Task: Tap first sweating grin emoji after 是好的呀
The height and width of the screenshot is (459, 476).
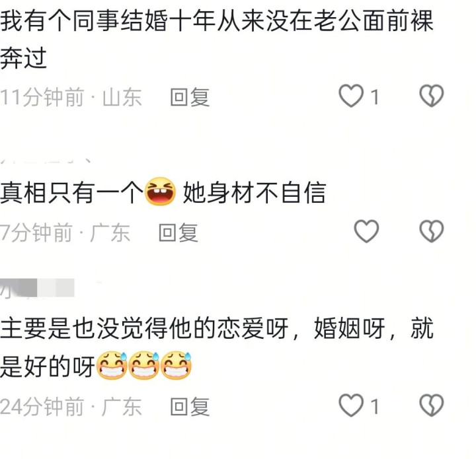Action: (112, 366)
